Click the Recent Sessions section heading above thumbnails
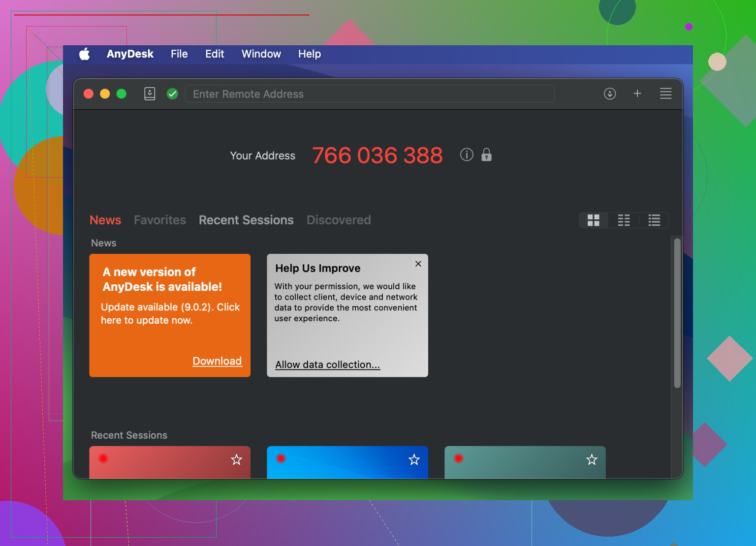Image resolution: width=756 pixels, height=546 pixels. point(129,435)
